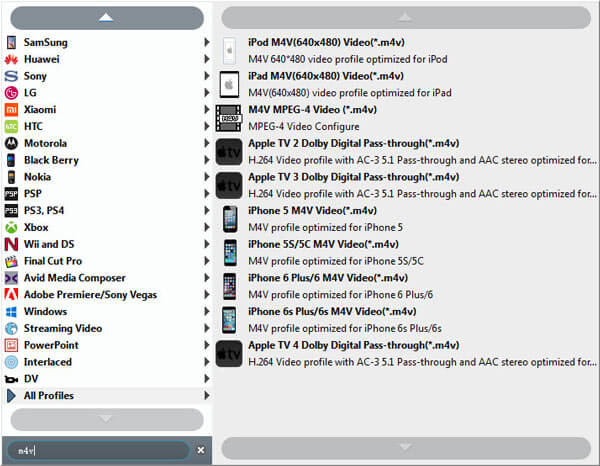Click the DV camcorder icon
600x466 pixels.
click(x=11, y=380)
